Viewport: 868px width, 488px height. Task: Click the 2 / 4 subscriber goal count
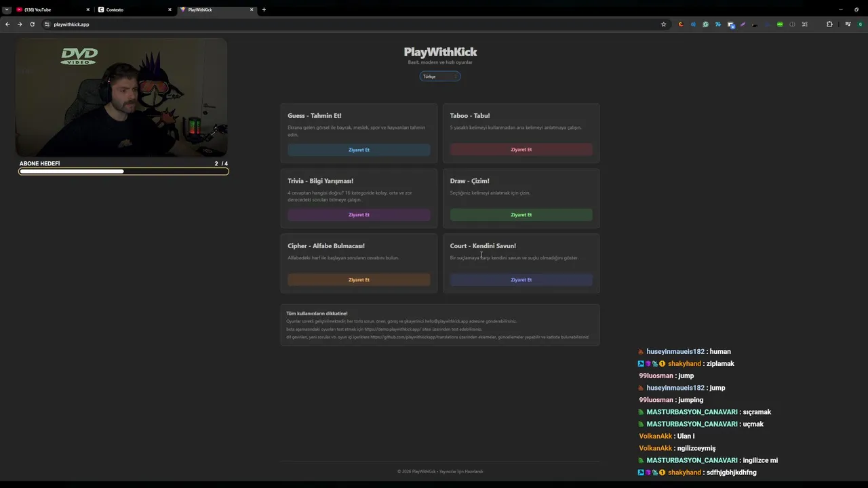[221, 164]
